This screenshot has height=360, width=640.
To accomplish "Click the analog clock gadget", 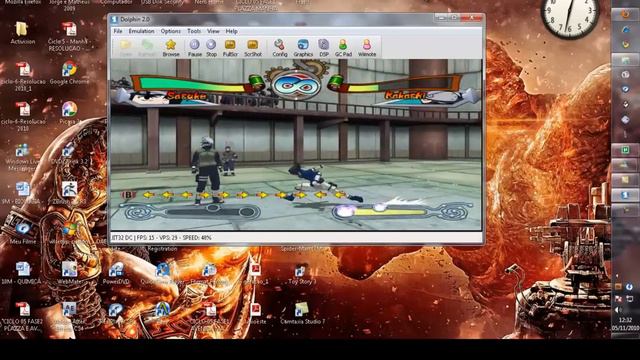I will 570,16.
